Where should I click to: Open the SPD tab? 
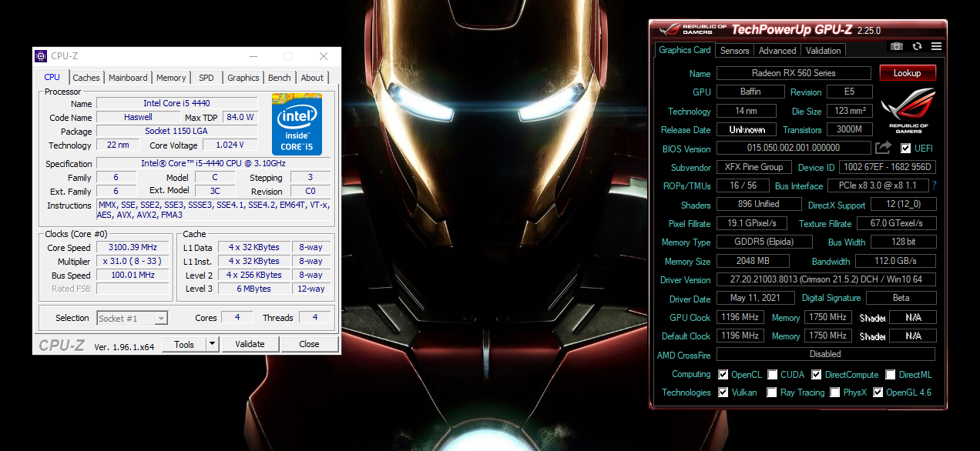coord(206,78)
